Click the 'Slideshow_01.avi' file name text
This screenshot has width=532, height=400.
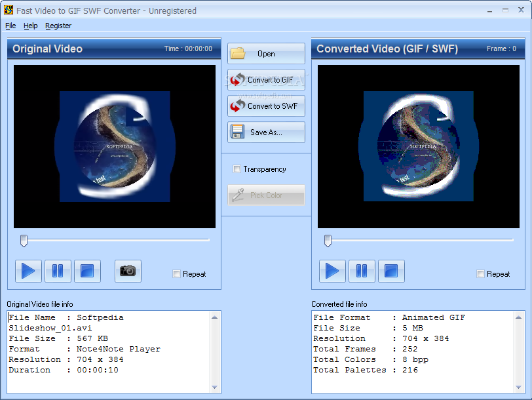tap(50, 328)
